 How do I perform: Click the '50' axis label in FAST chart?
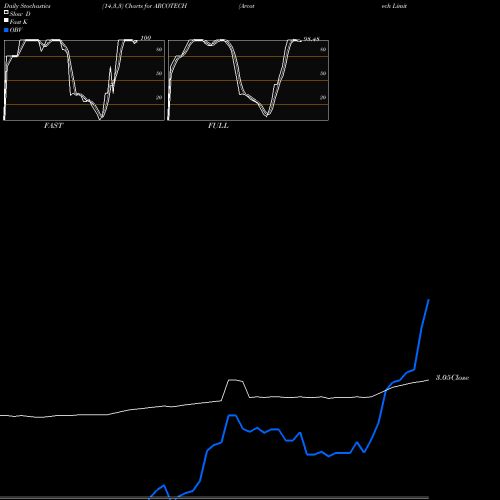tap(159, 73)
